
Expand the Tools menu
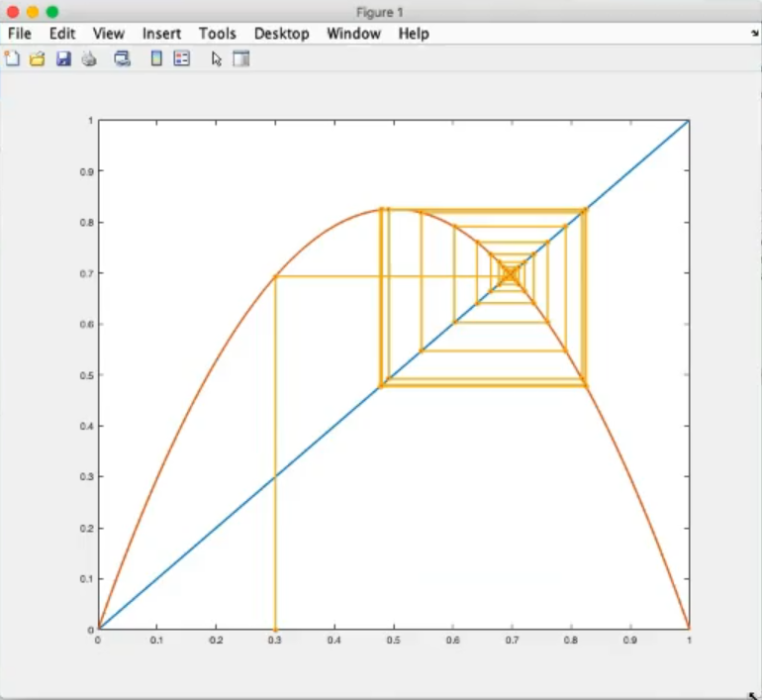(x=217, y=34)
